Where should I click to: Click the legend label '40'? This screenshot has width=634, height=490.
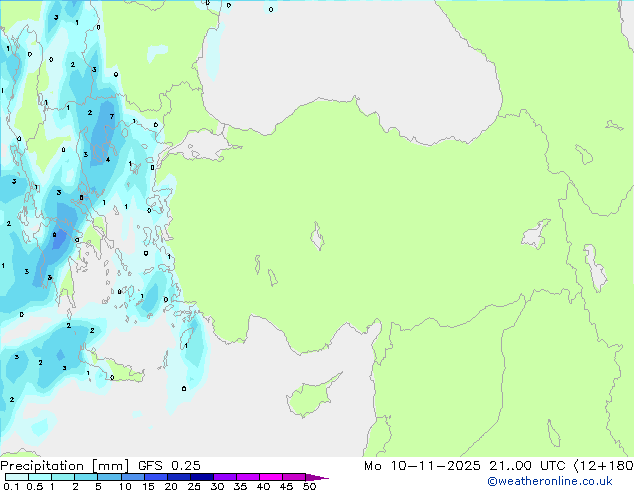263,486
